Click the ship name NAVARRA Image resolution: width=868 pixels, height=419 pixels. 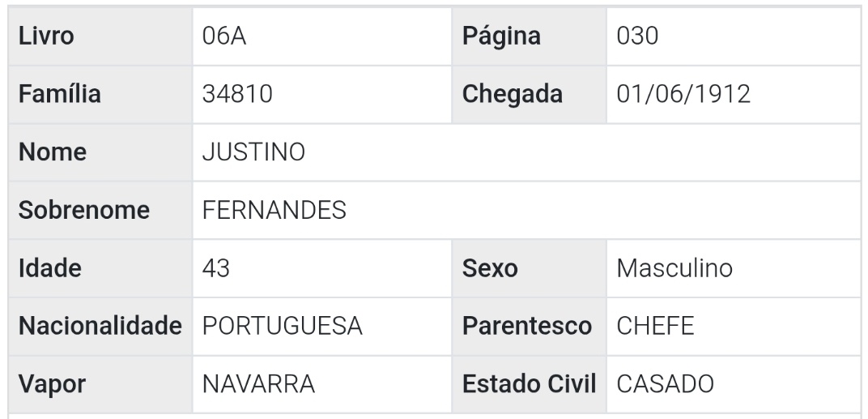coord(257,384)
